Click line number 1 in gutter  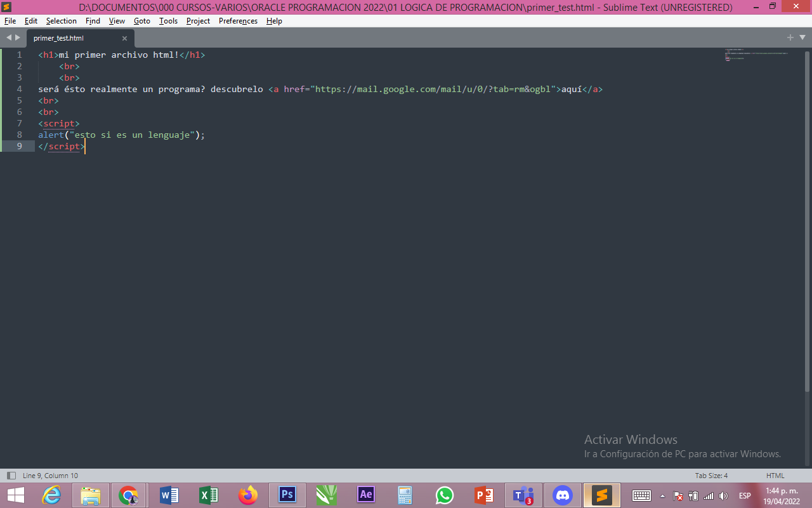20,55
